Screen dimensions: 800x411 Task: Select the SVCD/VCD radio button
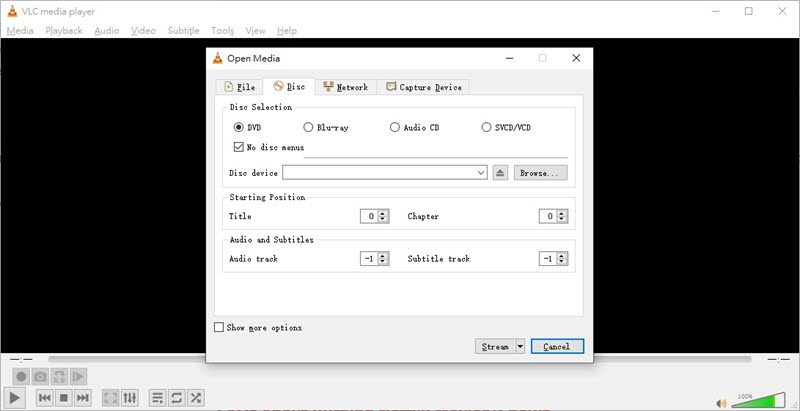(x=486, y=127)
